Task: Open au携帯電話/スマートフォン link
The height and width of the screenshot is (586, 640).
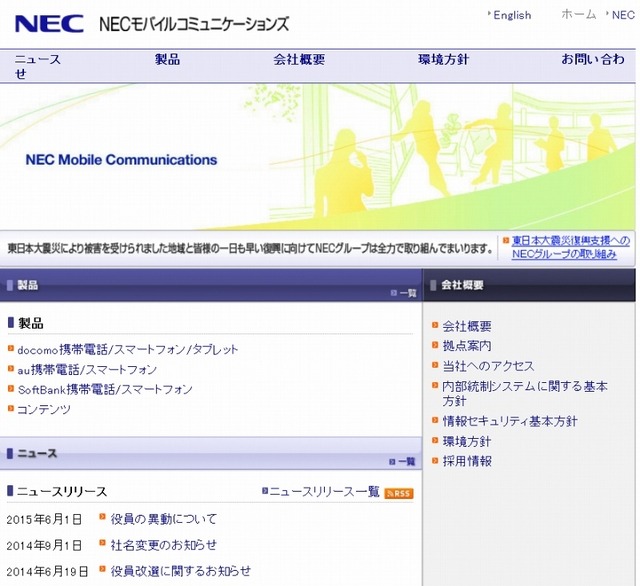Action: [x=87, y=370]
